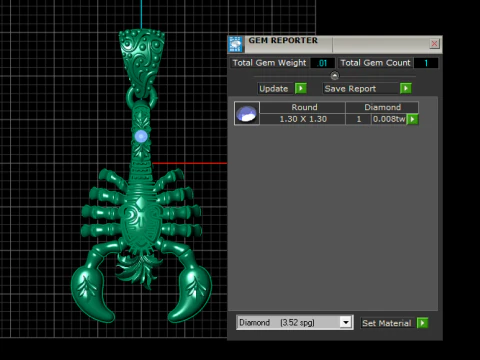
Task: Click the green arrow beside Save Report
Action: [x=406, y=88]
